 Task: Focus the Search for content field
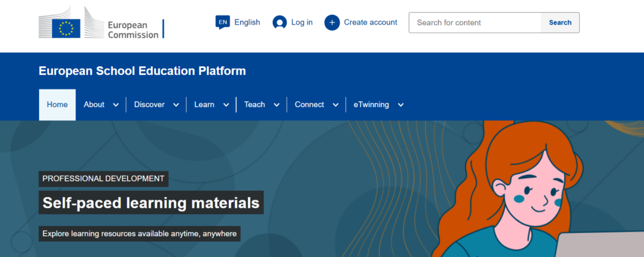(475, 23)
